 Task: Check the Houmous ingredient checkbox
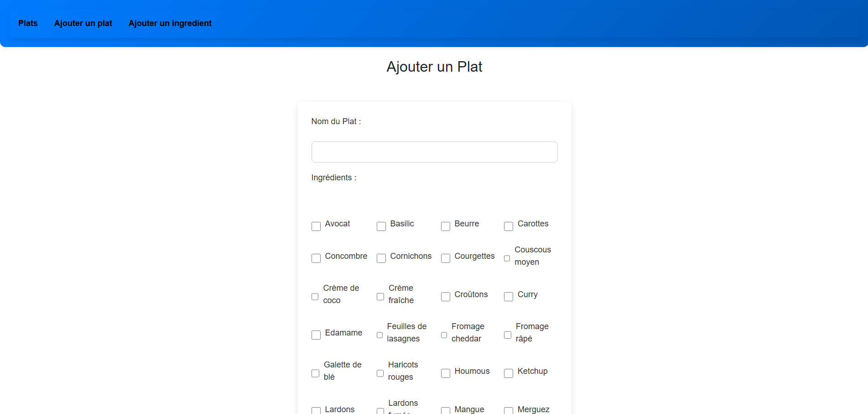tap(446, 373)
